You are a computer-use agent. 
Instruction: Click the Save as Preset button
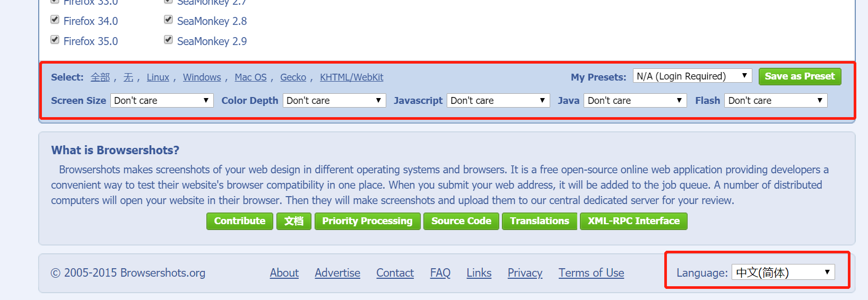tap(800, 76)
